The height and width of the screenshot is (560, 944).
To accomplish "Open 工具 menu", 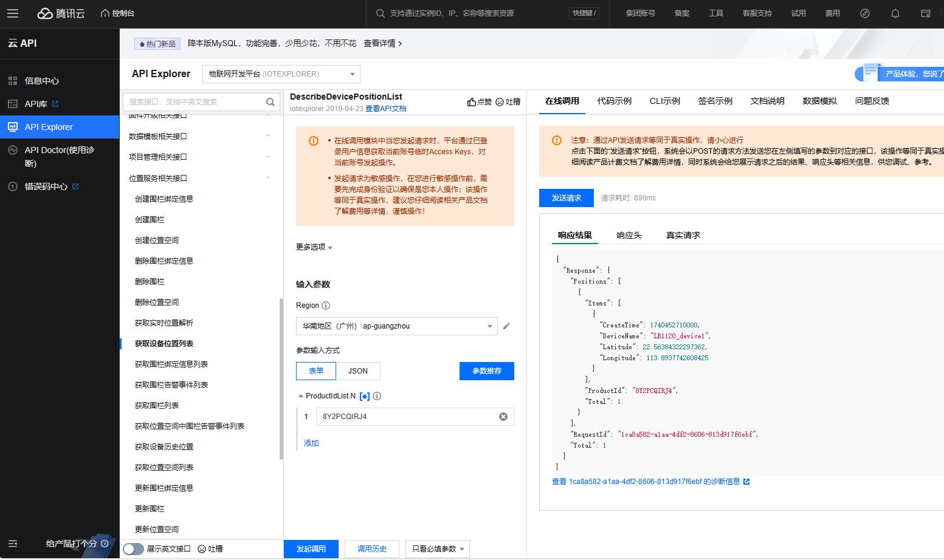I will pyautogui.click(x=716, y=13).
